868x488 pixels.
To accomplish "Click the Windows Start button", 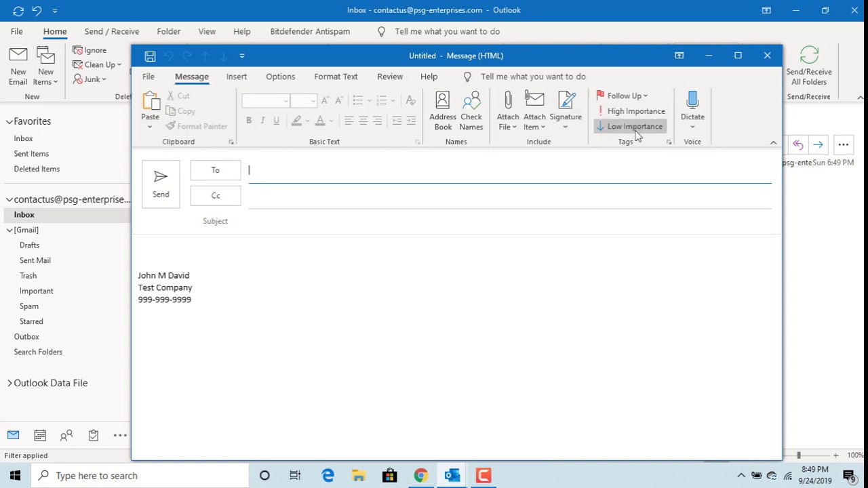I will click(16, 476).
